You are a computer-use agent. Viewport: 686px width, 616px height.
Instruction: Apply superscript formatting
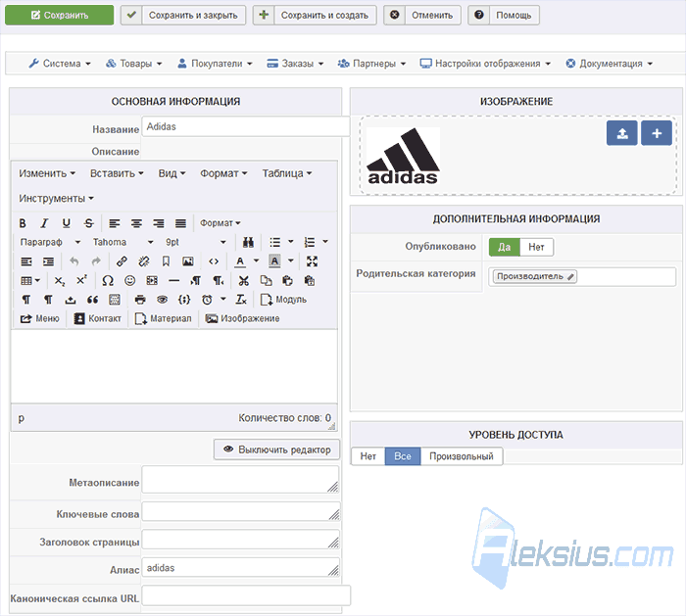(x=81, y=281)
